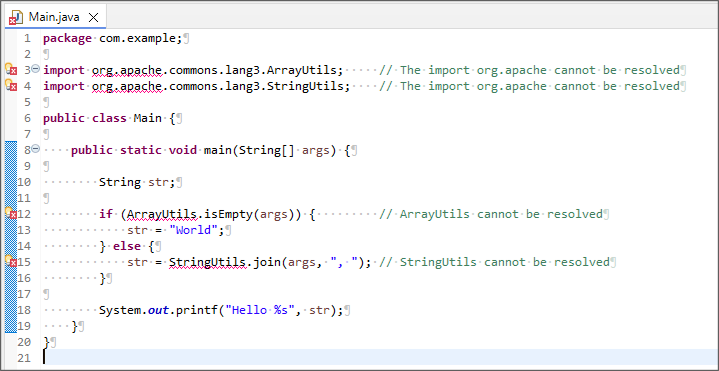Screen dimensions: 719x371
Task: Click 'package' keyword on line 1
Action: click(67, 39)
